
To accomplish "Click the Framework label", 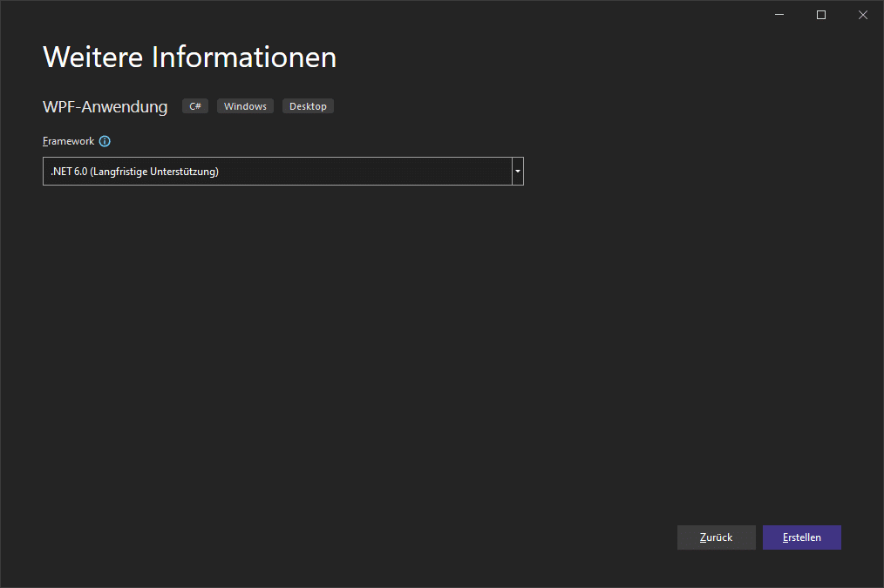I will 68,141.
